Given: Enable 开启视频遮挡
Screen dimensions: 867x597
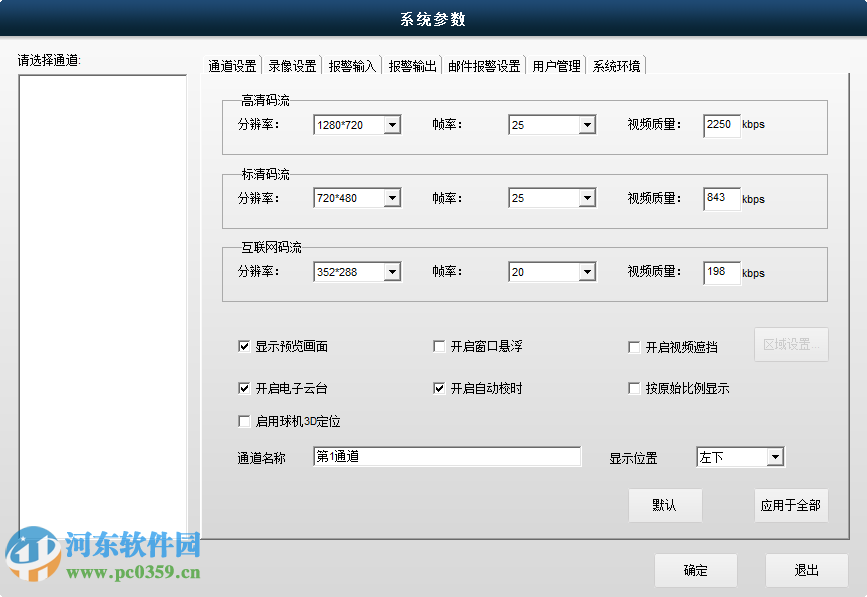Looking at the screenshot, I should click(x=634, y=346).
